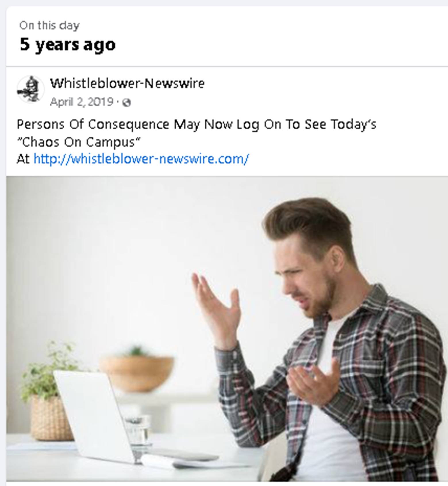Click the "5 years ago" heading
This screenshot has width=448, height=486.
click(68, 45)
